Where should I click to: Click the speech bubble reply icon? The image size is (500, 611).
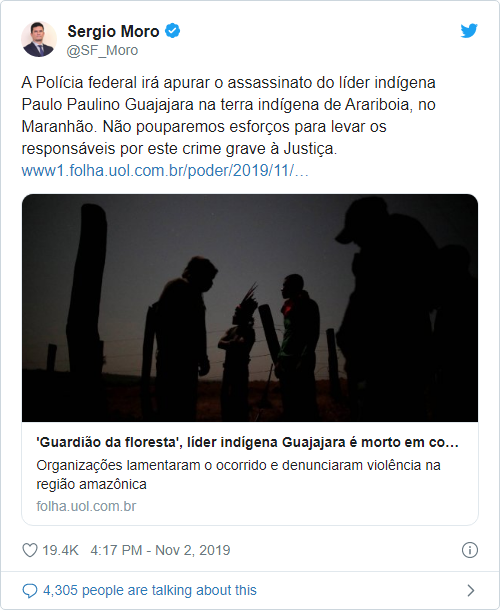pos(30,590)
